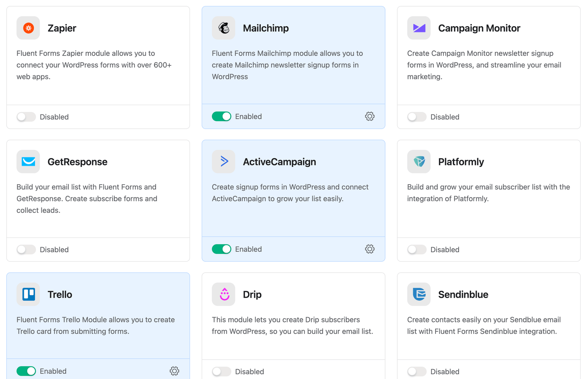This screenshot has height=379, width=588.
Task: Click the Trello board logo icon
Action: pyautogui.click(x=28, y=294)
